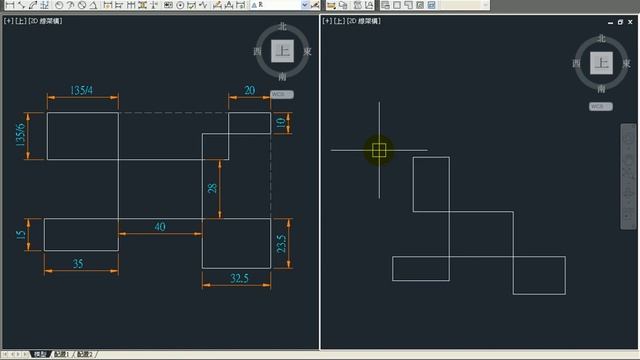Viewport: 640px width, 360px height.
Task: Switch to the 配置1 layout tab
Action: (x=62, y=354)
